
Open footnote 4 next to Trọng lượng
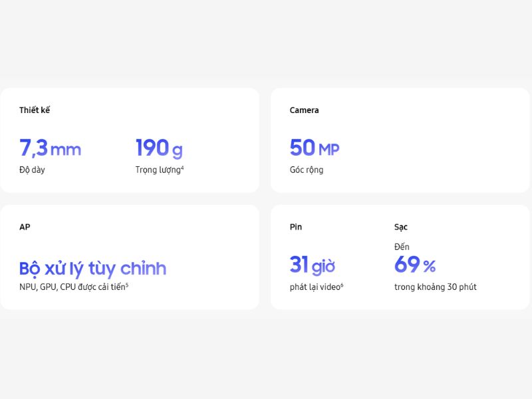click(182, 168)
